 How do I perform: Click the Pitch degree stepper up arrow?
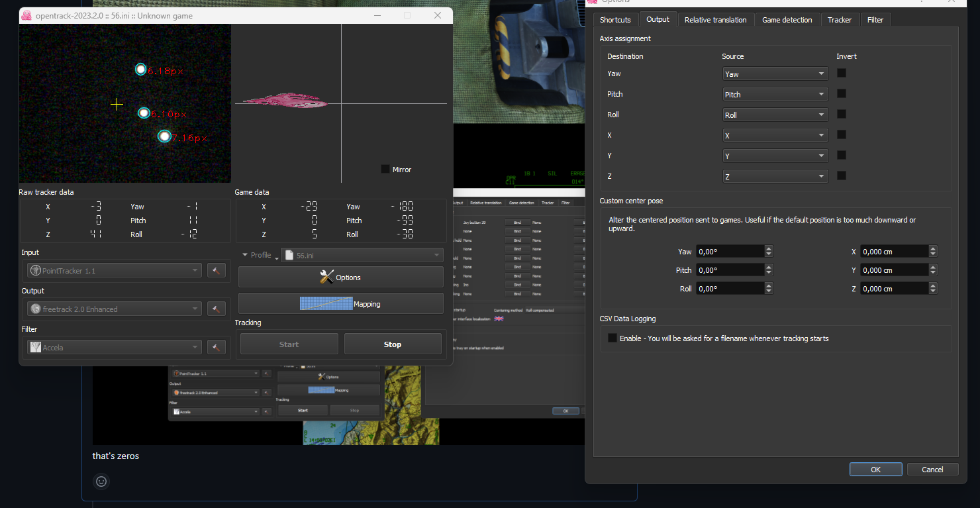coord(768,266)
